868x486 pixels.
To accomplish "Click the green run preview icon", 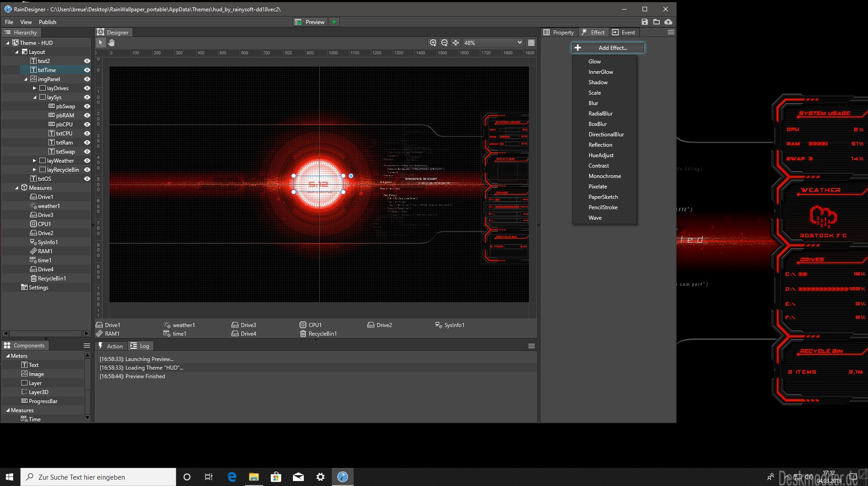I will [334, 22].
